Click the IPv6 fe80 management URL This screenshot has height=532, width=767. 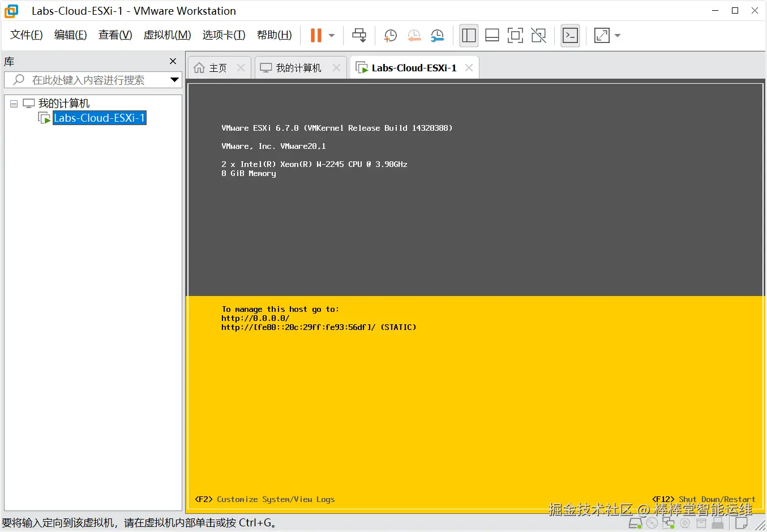click(319, 327)
